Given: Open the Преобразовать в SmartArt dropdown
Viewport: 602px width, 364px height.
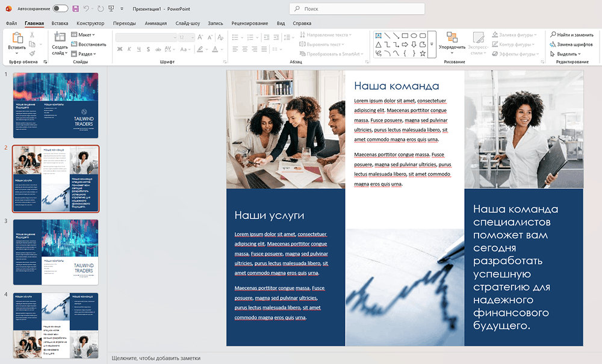Looking at the screenshot, I should pyautogui.click(x=331, y=54).
